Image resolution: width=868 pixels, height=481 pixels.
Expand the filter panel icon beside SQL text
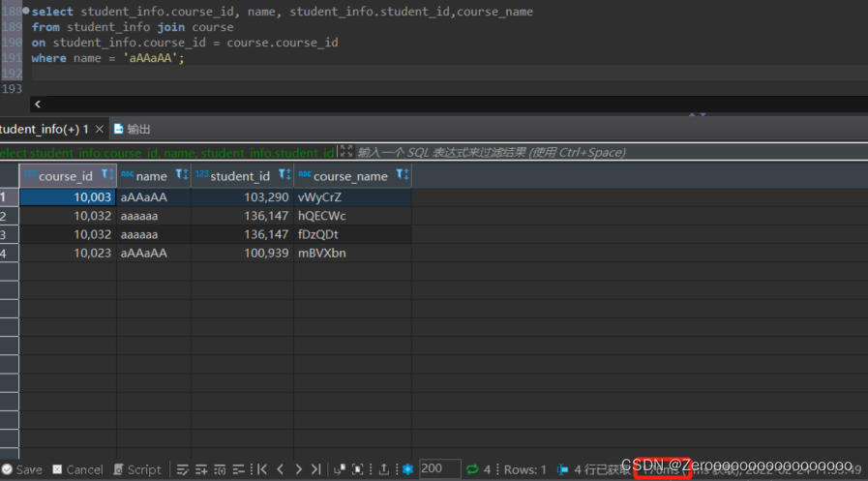(x=345, y=152)
